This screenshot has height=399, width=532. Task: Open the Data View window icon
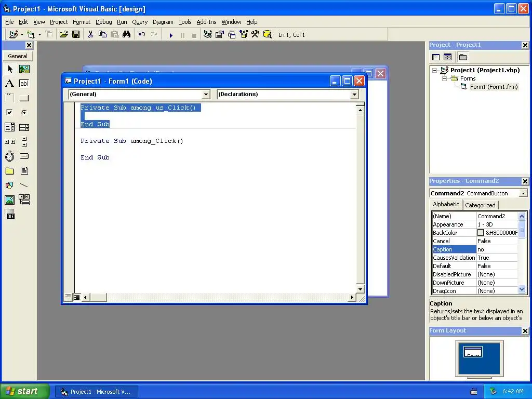pos(268,35)
